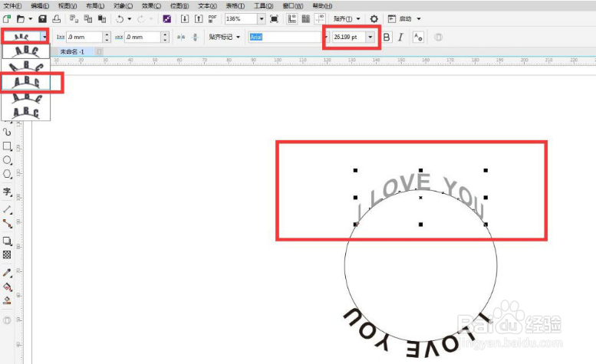Switch to the 未命名 -1 document tab
The width and height of the screenshot is (596, 364).
coord(72,51)
